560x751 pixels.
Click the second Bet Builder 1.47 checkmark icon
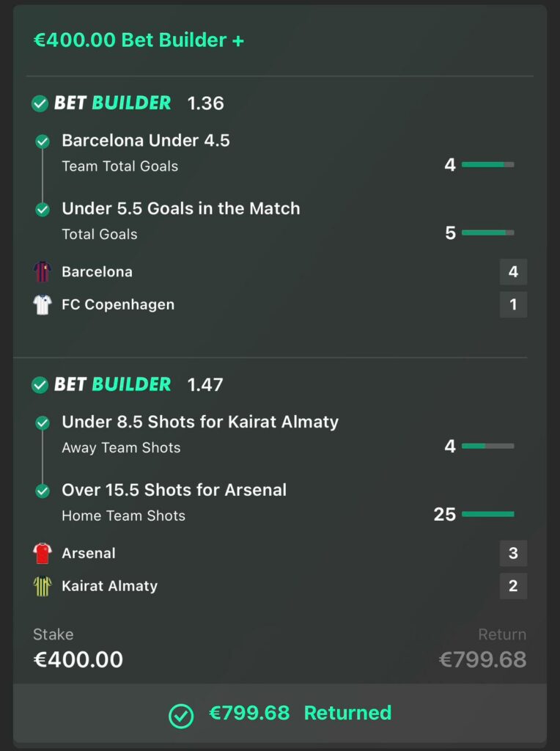40,385
